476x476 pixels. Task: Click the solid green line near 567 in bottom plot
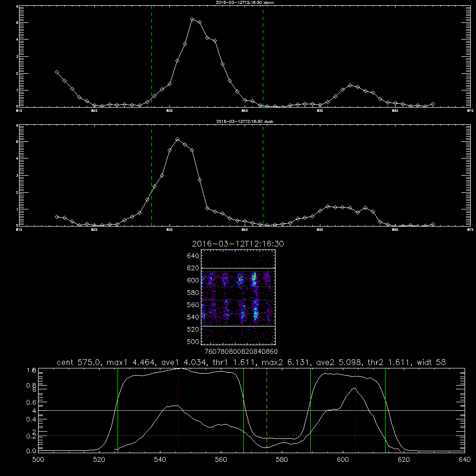coord(243,410)
